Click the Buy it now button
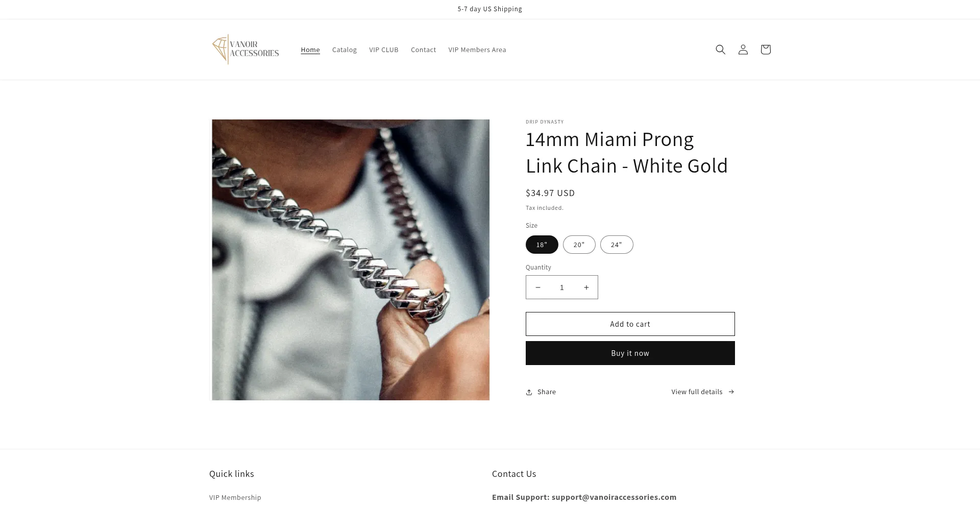 point(630,353)
